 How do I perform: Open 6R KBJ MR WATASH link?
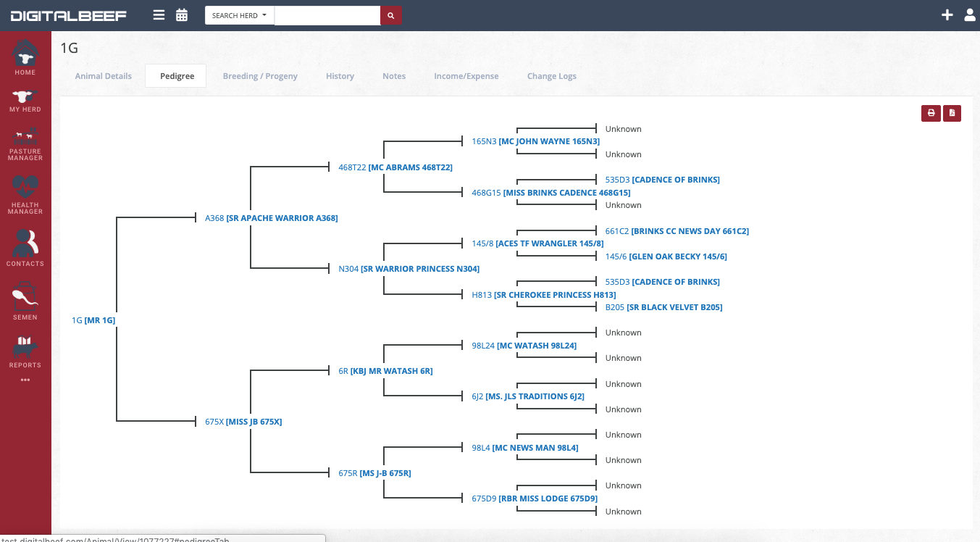click(x=385, y=371)
